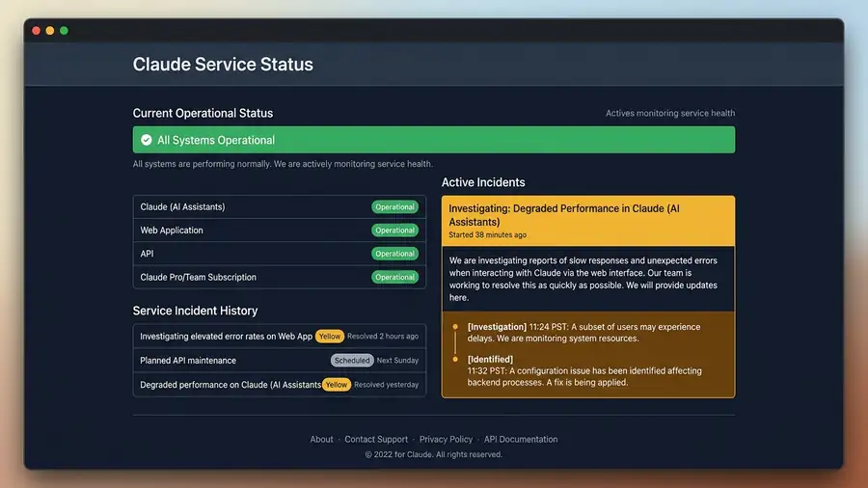
Task: Click the Resolved 2 hours ago status text
Action: 383,336
